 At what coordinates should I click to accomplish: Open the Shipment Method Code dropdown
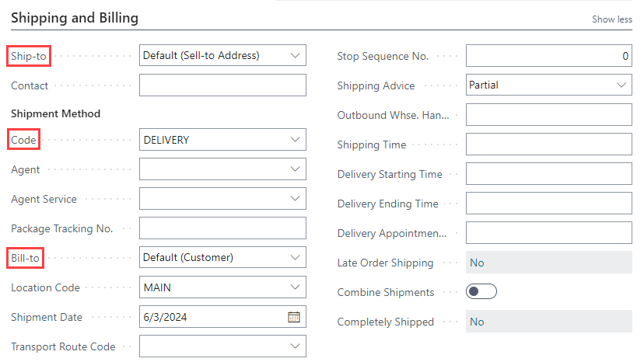click(x=295, y=140)
